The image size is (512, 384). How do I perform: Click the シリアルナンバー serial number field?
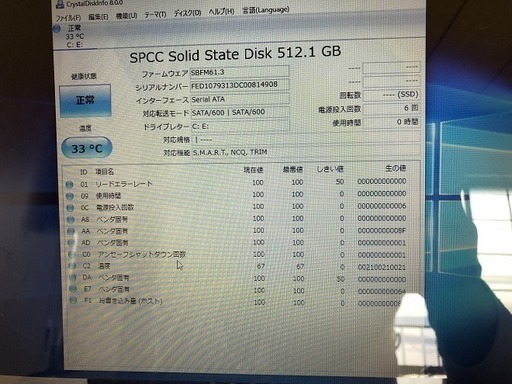click(239, 85)
